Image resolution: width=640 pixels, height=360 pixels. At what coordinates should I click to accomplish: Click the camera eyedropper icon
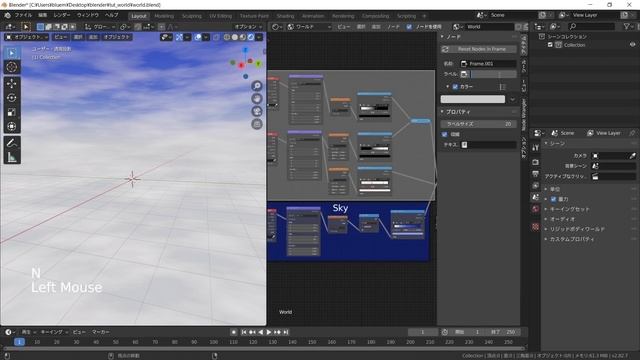click(x=632, y=156)
